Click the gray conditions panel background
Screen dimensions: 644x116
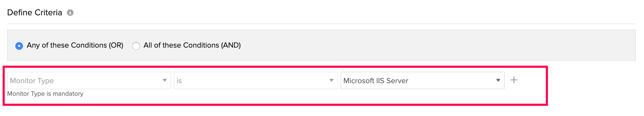[x=410, y=45]
